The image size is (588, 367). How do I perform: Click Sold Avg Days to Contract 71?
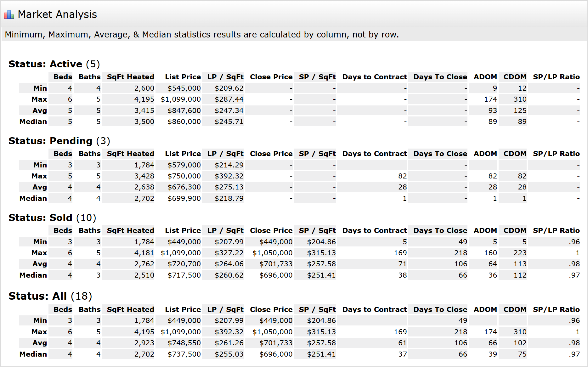point(402,264)
